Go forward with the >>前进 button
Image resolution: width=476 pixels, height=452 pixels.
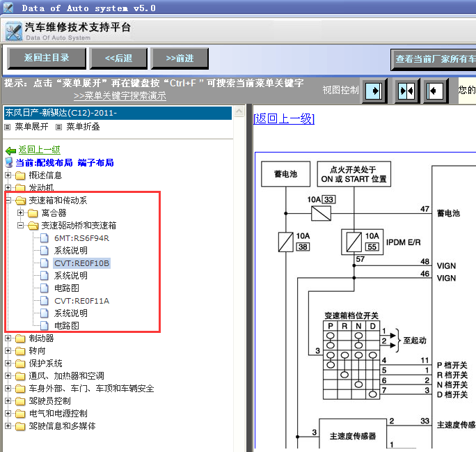coord(180,59)
